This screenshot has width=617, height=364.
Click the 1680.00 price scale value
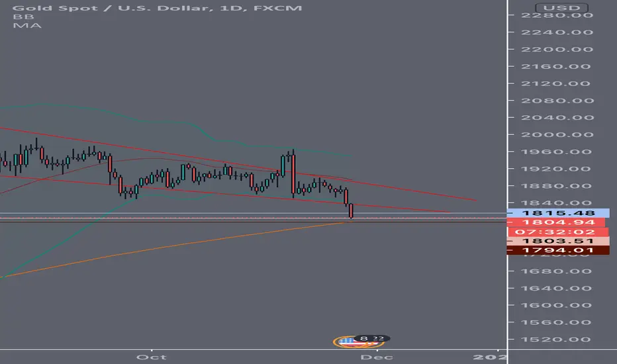click(557, 271)
